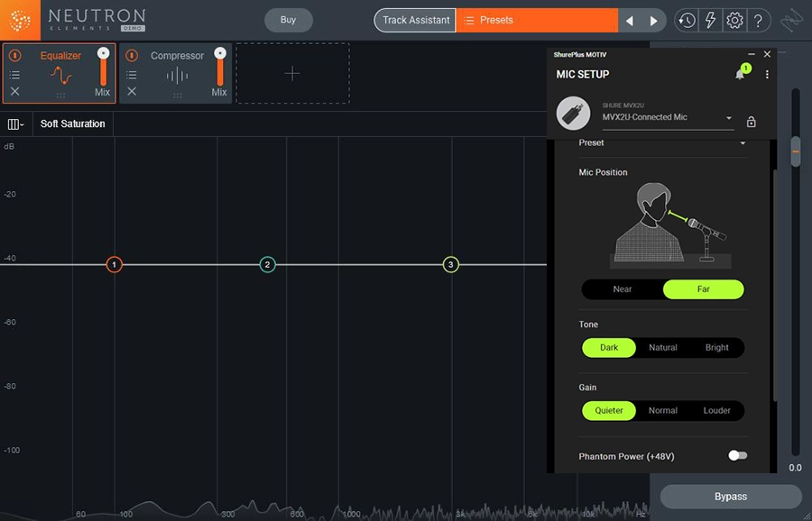Add a new module with the plus slot
This screenshot has width=812, height=521.
tap(292, 74)
